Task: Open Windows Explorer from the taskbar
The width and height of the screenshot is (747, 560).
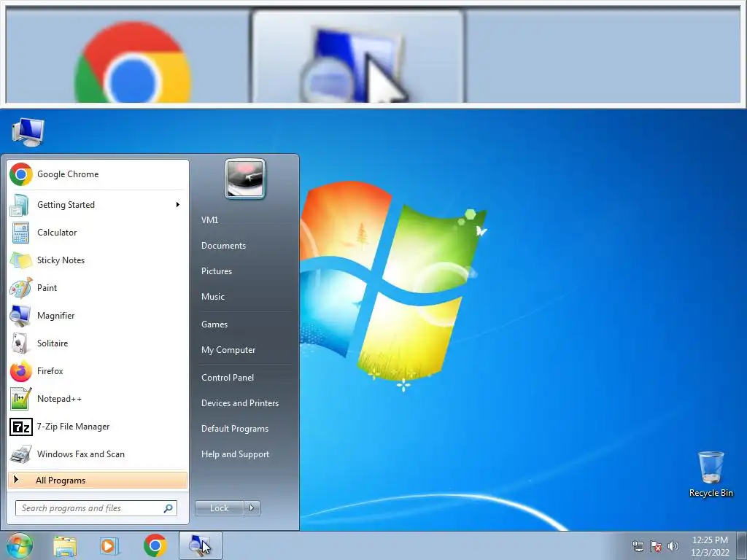Action: (x=65, y=545)
